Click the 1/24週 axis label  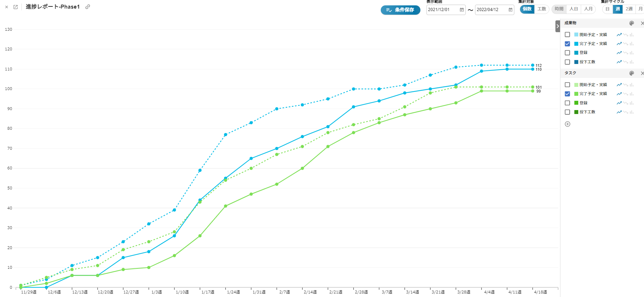point(233,292)
